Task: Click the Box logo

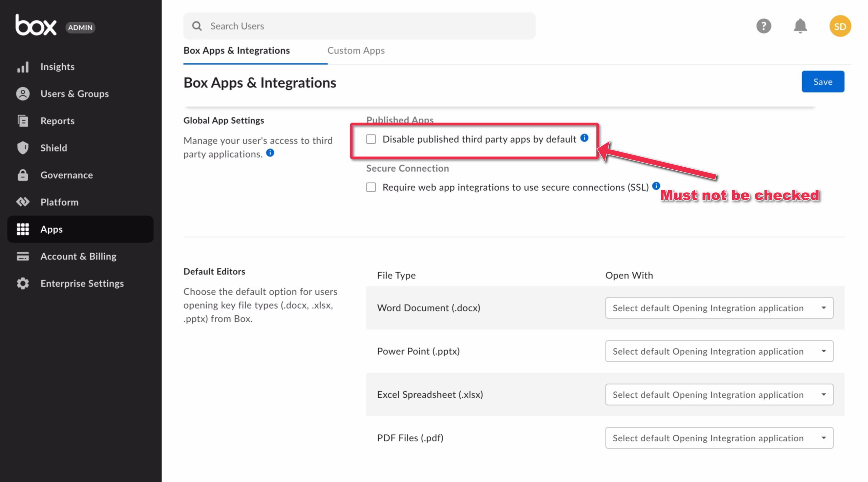Action: [36, 25]
